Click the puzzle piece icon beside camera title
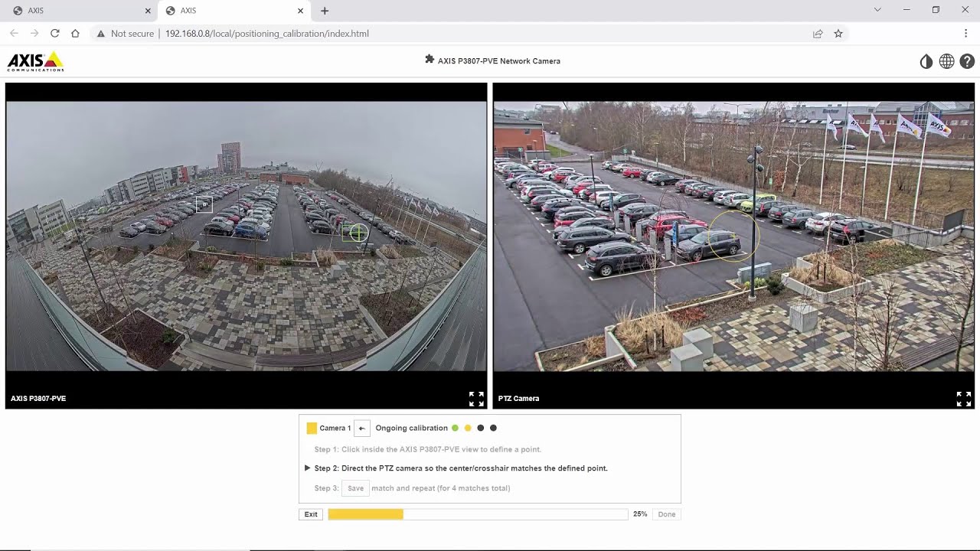The height and width of the screenshot is (551, 980). [x=430, y=60]
